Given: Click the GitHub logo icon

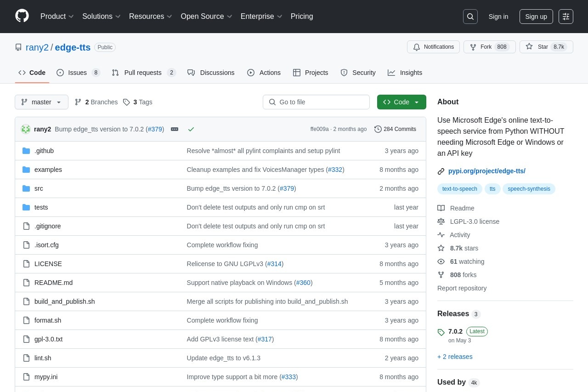Looking at the screenshot, I should (x=22, y=16).
